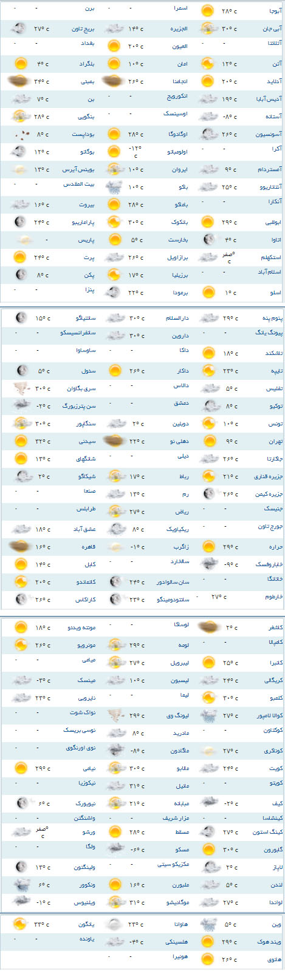285x980 pixels.
Task: Click the dusty haze icon beside بمبئی
Action: point(21,81)
